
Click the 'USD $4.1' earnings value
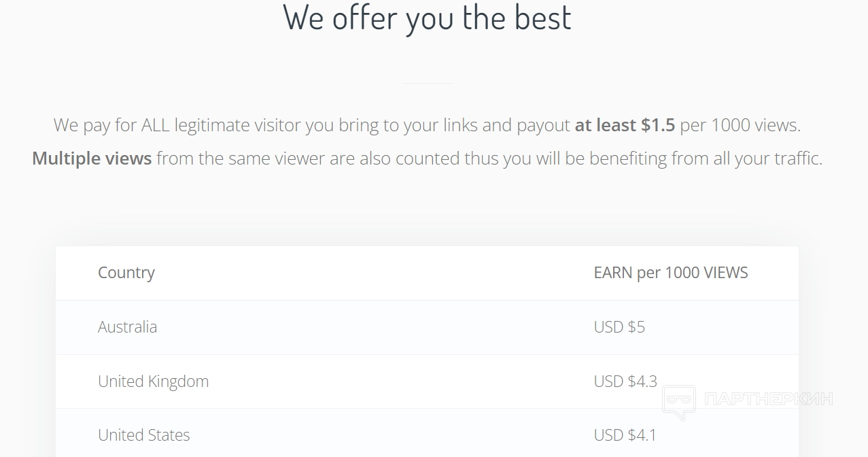coord(625,435)
